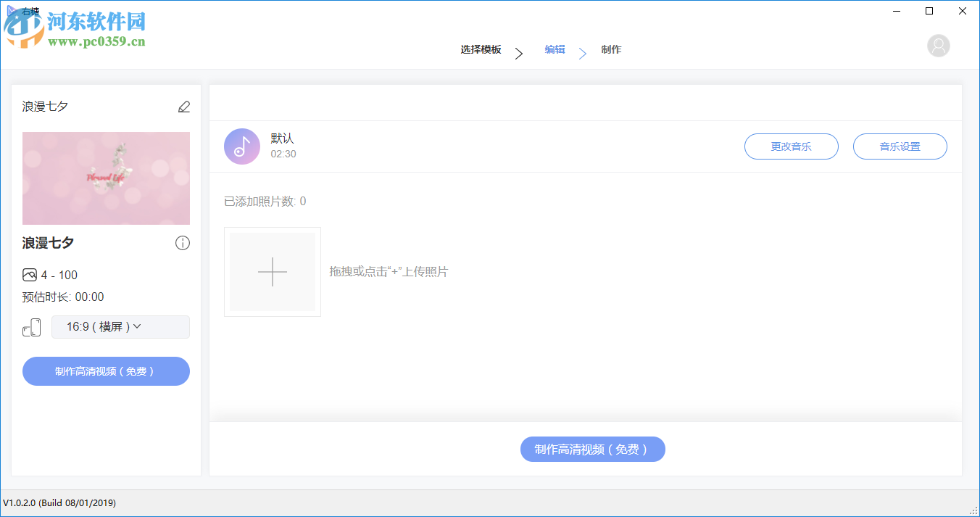Image resolution: width=980 pixels, height=517 pixels.
Task: Click the 02:30 music duration text
Action: tap(283, 154)
